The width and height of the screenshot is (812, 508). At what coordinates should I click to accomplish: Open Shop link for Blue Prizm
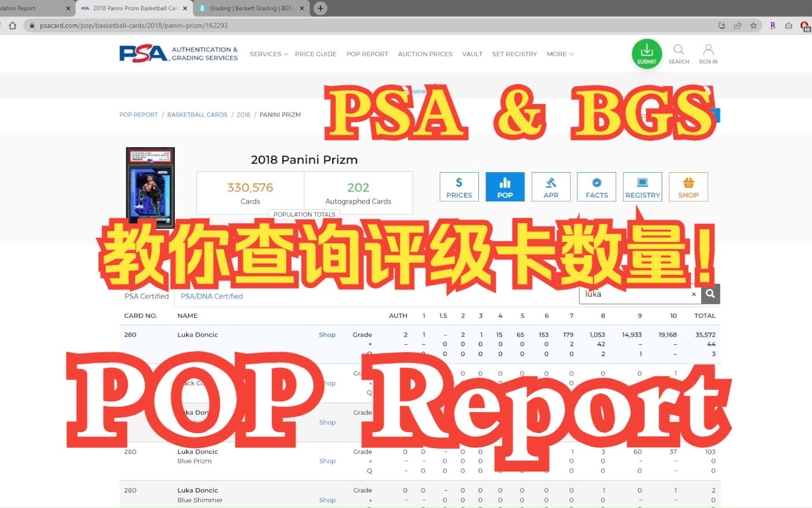328,461
